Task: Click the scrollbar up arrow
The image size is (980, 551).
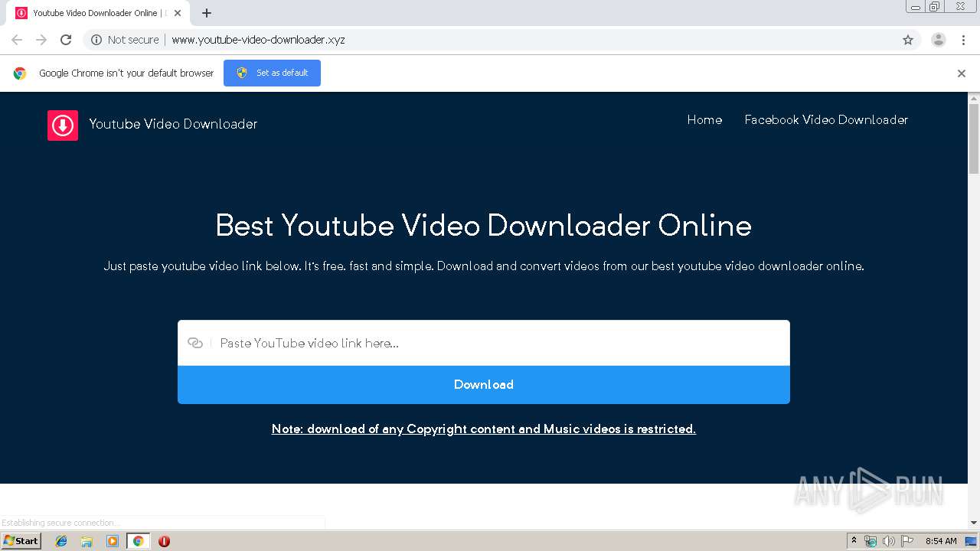Action: tap(974, 98)
